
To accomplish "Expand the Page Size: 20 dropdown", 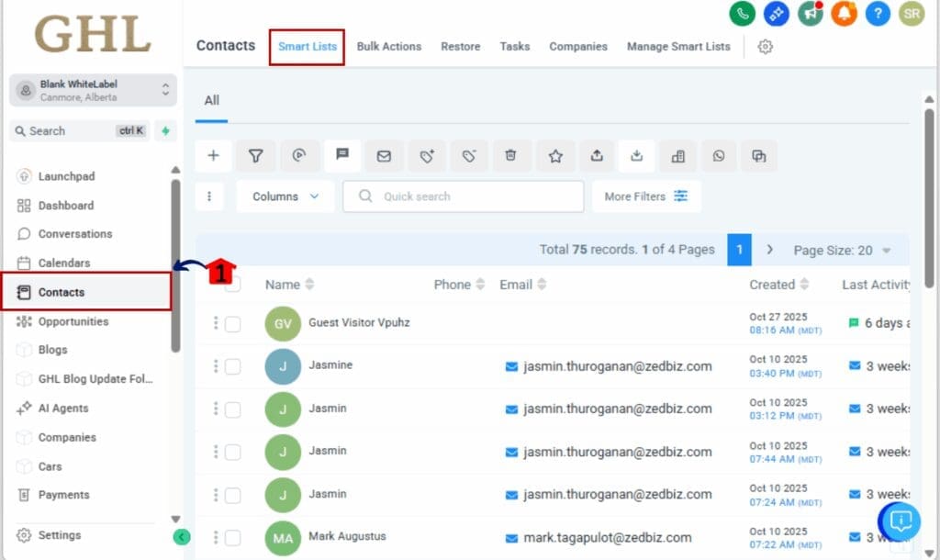I will [842, 250].
